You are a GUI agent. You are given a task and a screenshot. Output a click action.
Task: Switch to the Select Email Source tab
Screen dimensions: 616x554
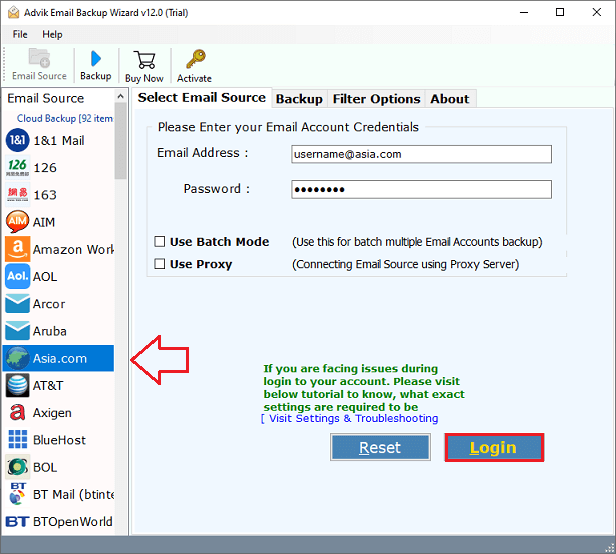(202, 97)
